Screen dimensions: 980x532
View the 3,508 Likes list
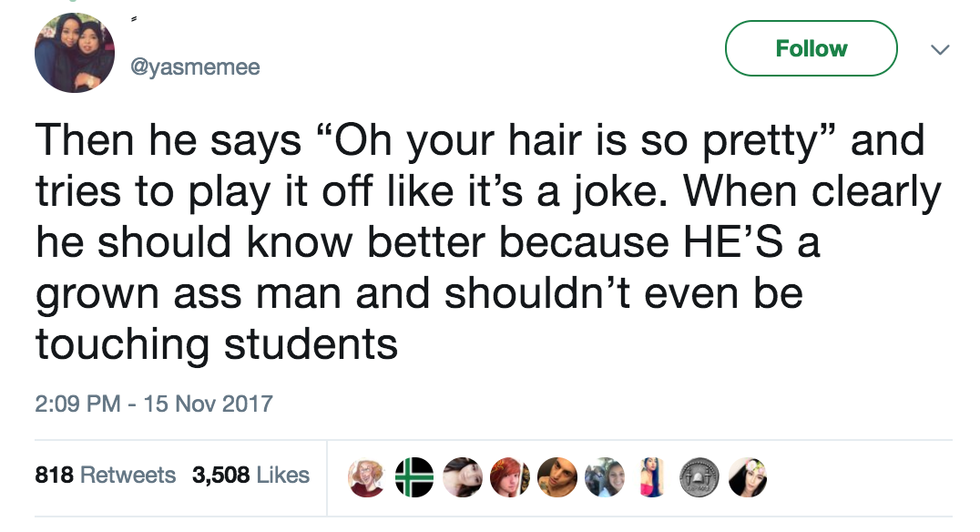coord(251,475)
